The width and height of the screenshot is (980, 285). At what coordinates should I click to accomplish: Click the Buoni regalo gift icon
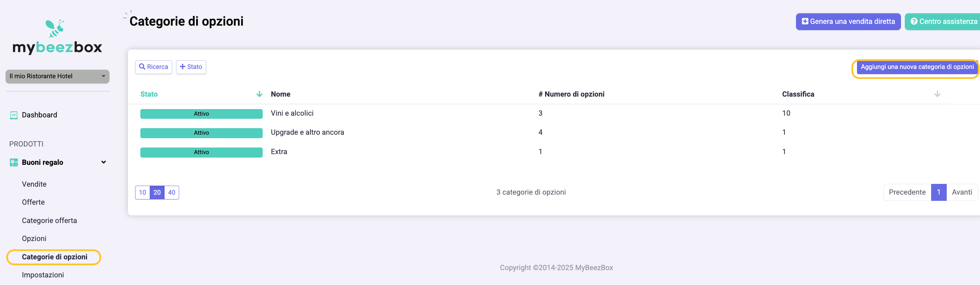point(14,163)
